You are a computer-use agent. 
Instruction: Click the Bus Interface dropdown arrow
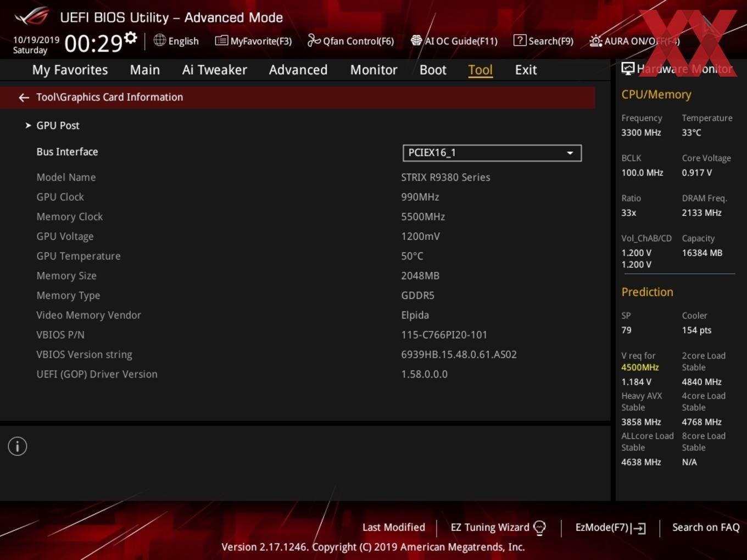click(x=570, y=153)
